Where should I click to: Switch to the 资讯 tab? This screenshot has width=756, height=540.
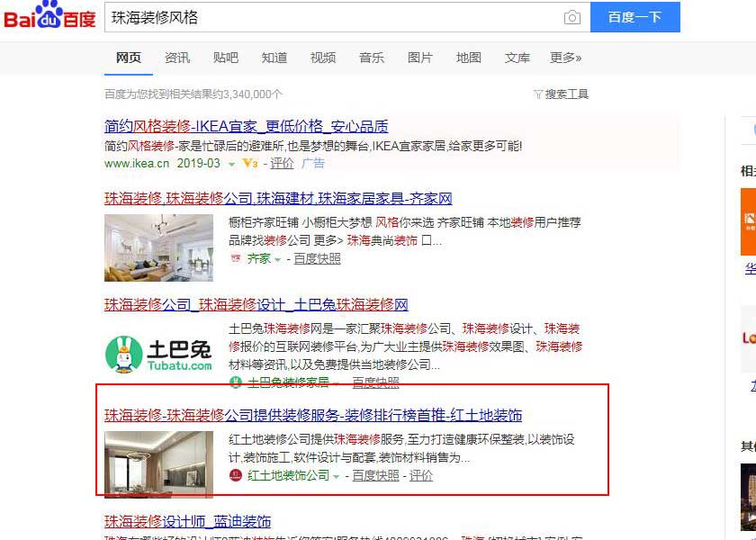click(x=177, y=58)
